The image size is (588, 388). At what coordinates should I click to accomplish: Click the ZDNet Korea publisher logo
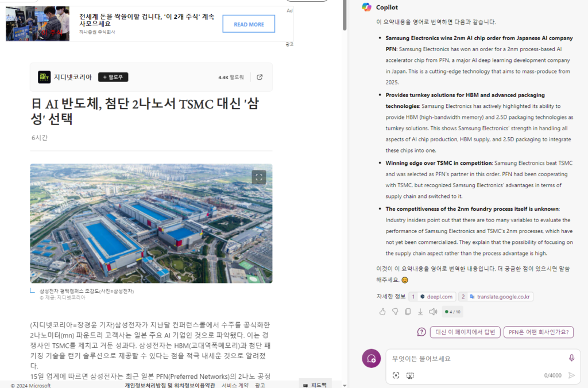[x=44, y=77]
